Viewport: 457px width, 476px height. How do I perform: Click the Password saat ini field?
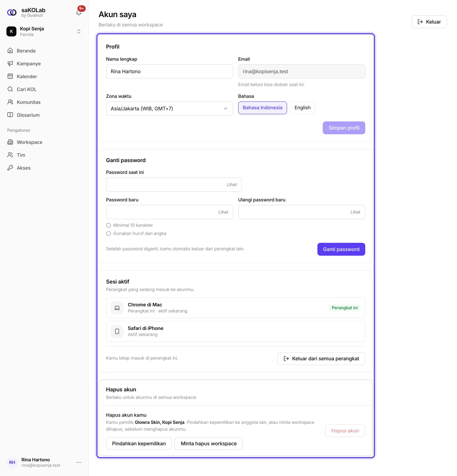tap(174, 185)
